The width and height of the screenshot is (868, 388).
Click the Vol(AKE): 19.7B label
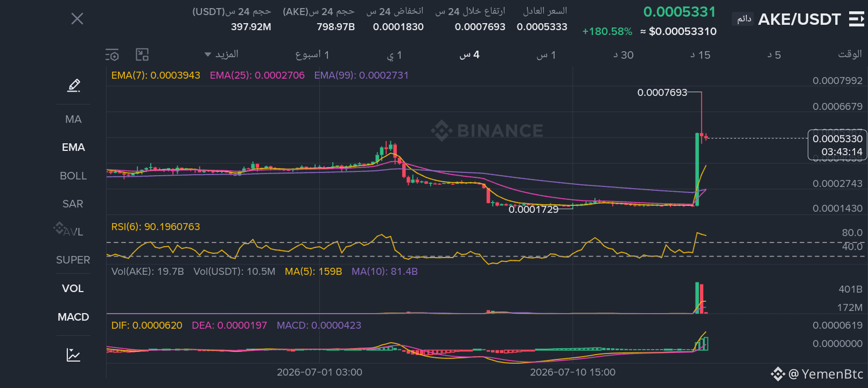click(148, 272)
